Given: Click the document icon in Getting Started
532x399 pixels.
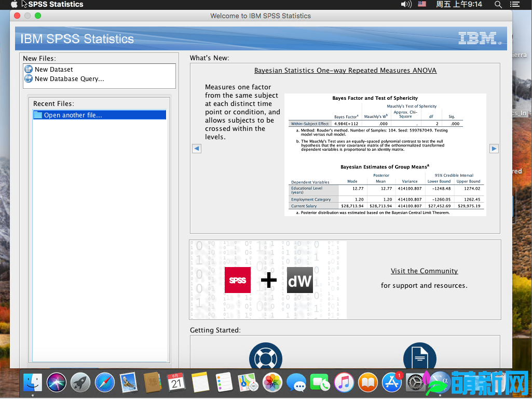Looking at the screenshot, I should [x=420, y=356].
